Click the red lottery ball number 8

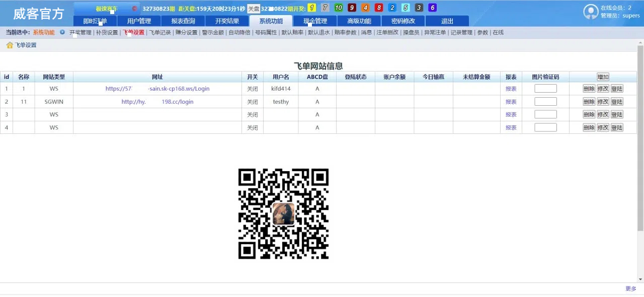pyautogui.click(x=379, y=8)
